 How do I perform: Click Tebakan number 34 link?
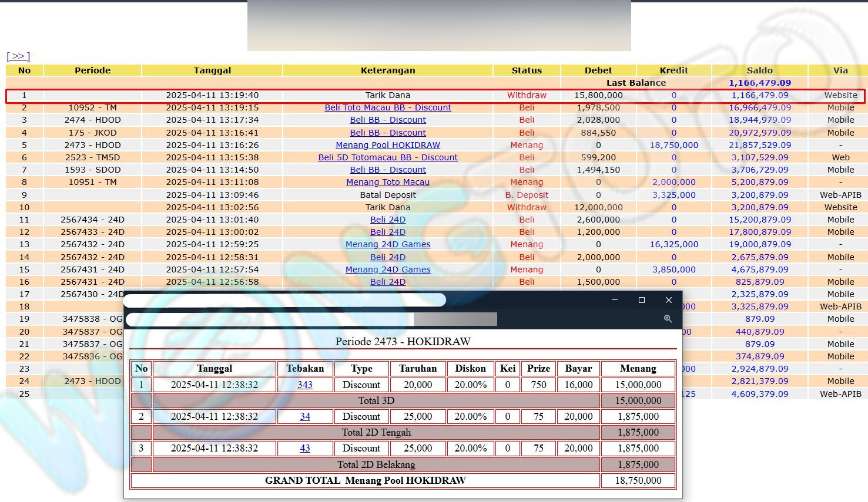(x=305, y=417)
